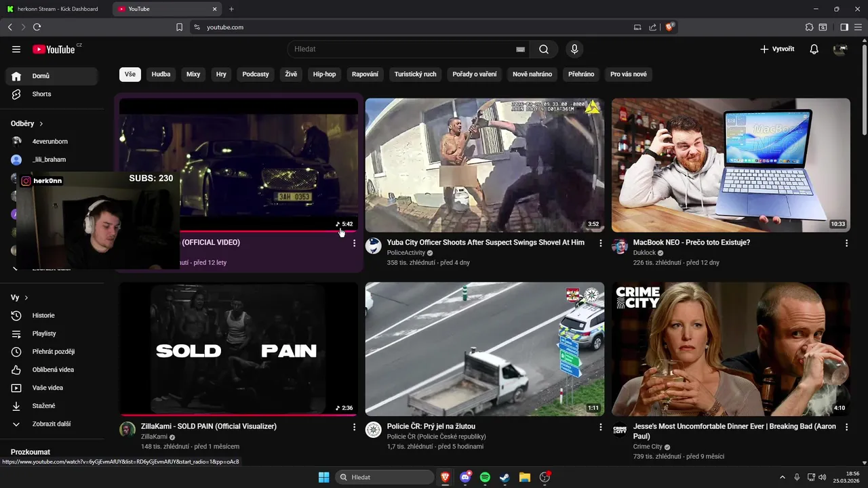Open Přehrát později list
This screenshot has width=868, height=488.
(x=52, y=352)
